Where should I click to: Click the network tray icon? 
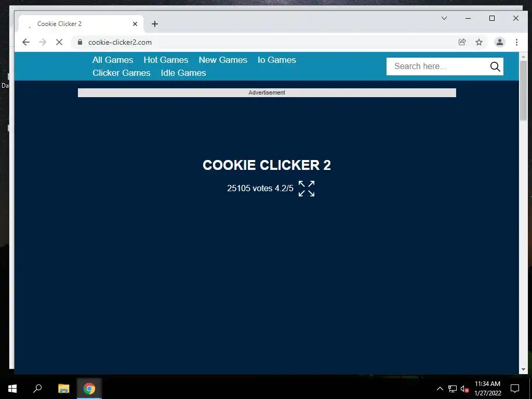[x=453, y=389]
